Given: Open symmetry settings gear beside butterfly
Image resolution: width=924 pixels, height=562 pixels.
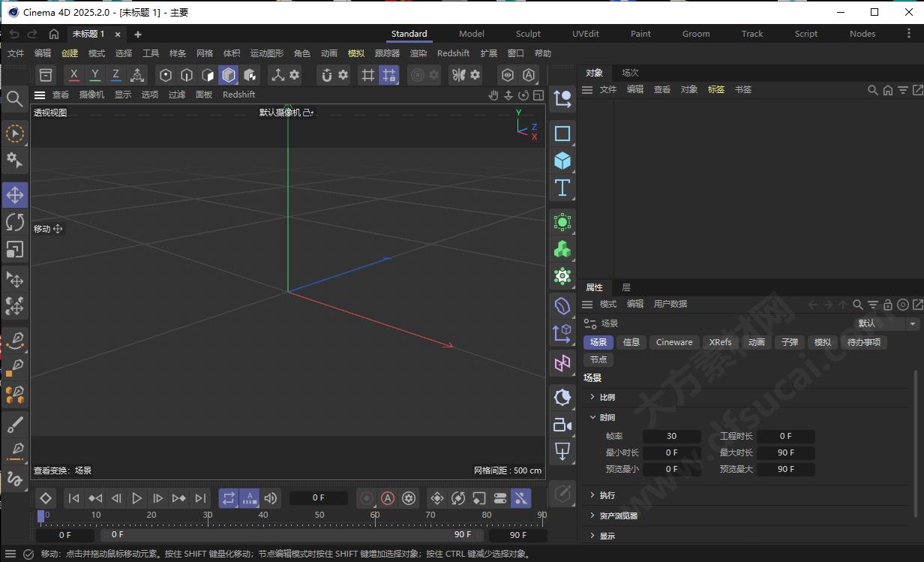Looking at the screenshot, I should click(x=475, y=75).
